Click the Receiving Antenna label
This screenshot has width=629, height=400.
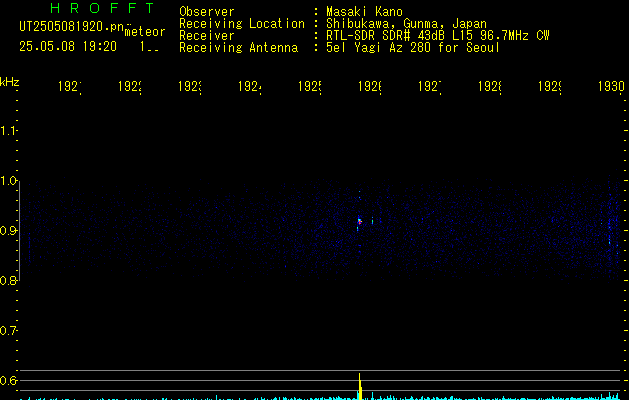point(238,48)
